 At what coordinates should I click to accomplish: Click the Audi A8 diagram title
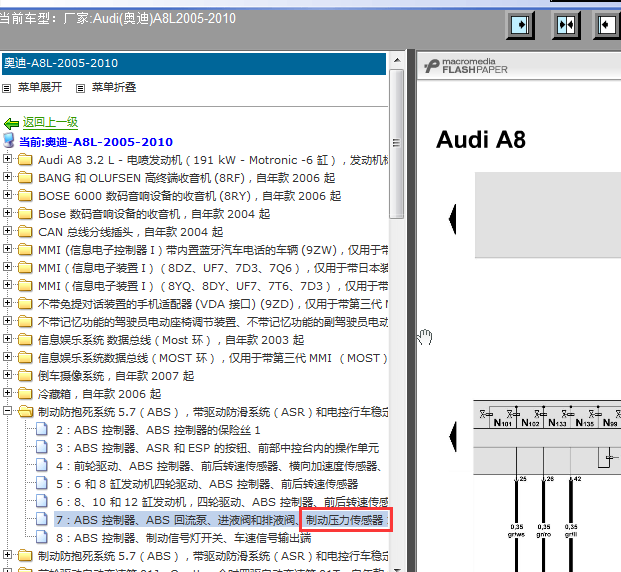(481, 139)
